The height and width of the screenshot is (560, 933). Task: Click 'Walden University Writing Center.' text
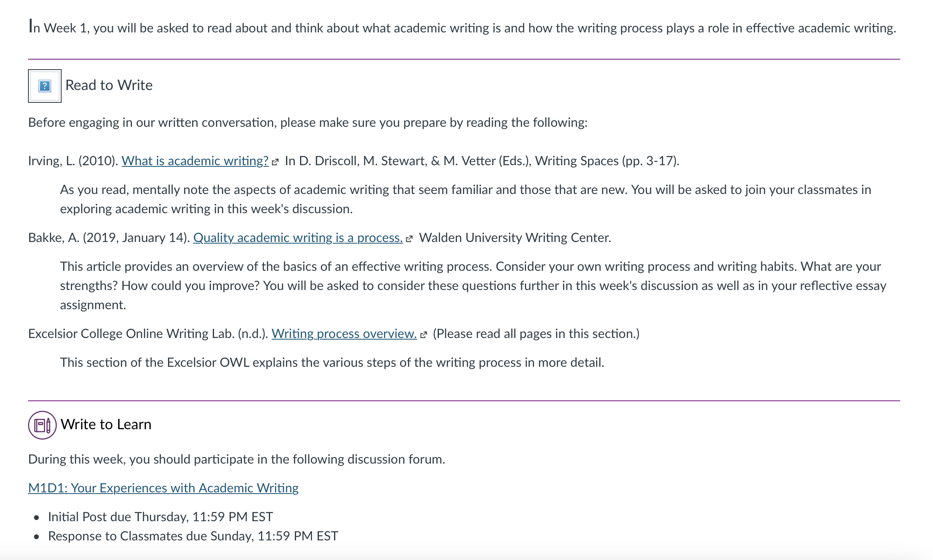coord(515,238)
